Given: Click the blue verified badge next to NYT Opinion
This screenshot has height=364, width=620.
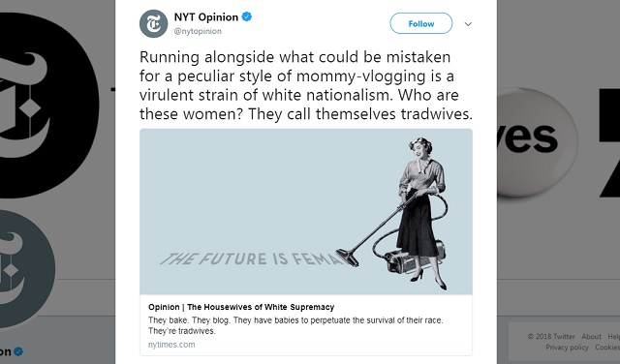Looking at the screenshot, I should (x=247, y=17).
